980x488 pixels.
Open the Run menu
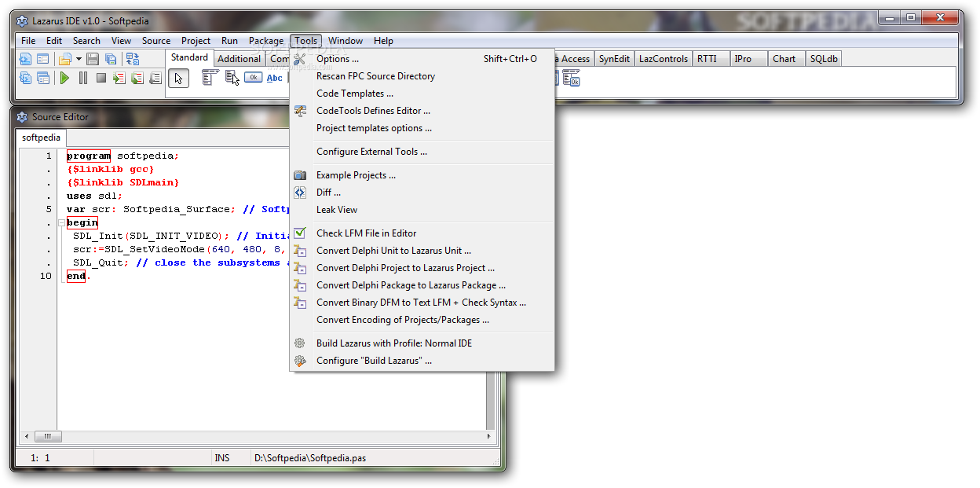(x=229, y=41)
